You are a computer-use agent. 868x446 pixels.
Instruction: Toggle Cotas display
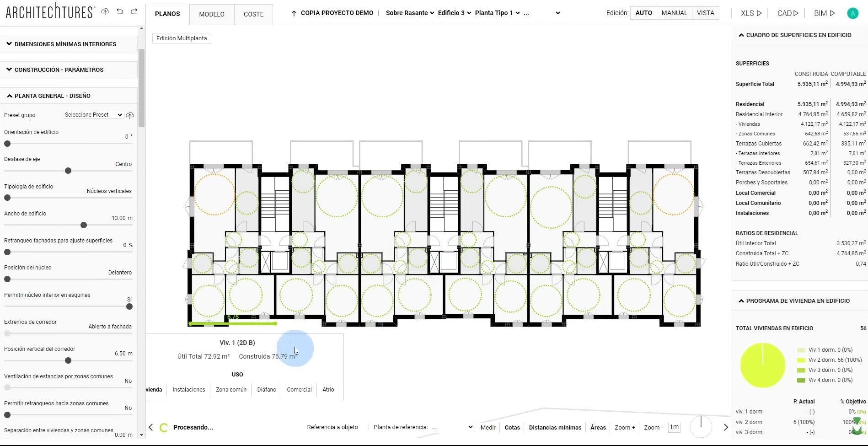click(x=512, y=427)
